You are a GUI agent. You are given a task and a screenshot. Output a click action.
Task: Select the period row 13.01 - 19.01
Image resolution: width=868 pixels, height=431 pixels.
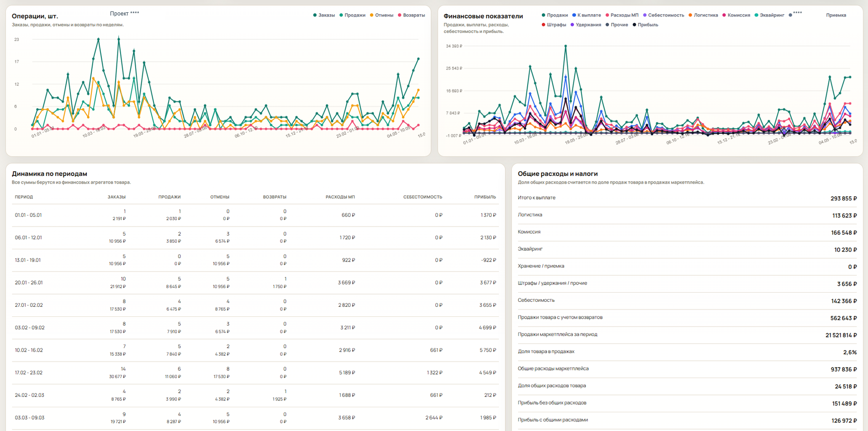click(255, 260)
